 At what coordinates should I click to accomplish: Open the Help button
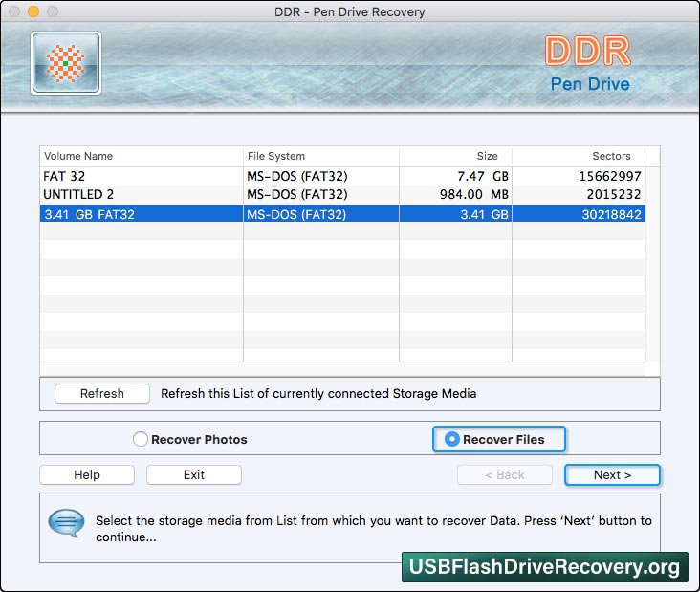[x=87, y=474]
